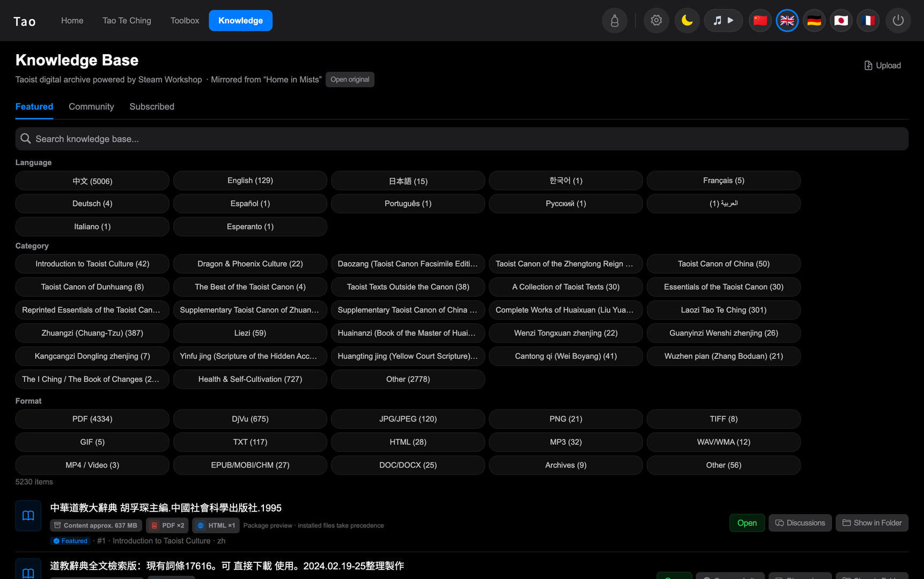Image resolution: width=924 pixels, height=579 pixels.
Task: Filter by 日本語 (15) language
Action: (x=408, y=181)
